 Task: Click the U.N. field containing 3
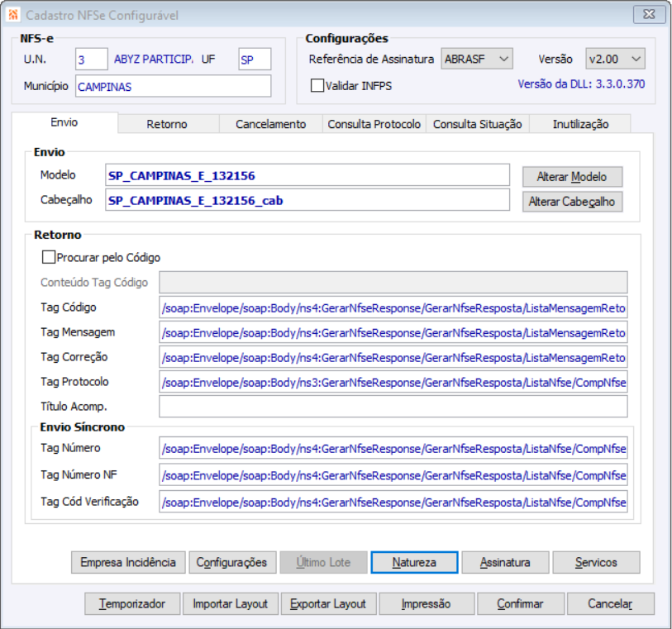click(x=91, y=60)
